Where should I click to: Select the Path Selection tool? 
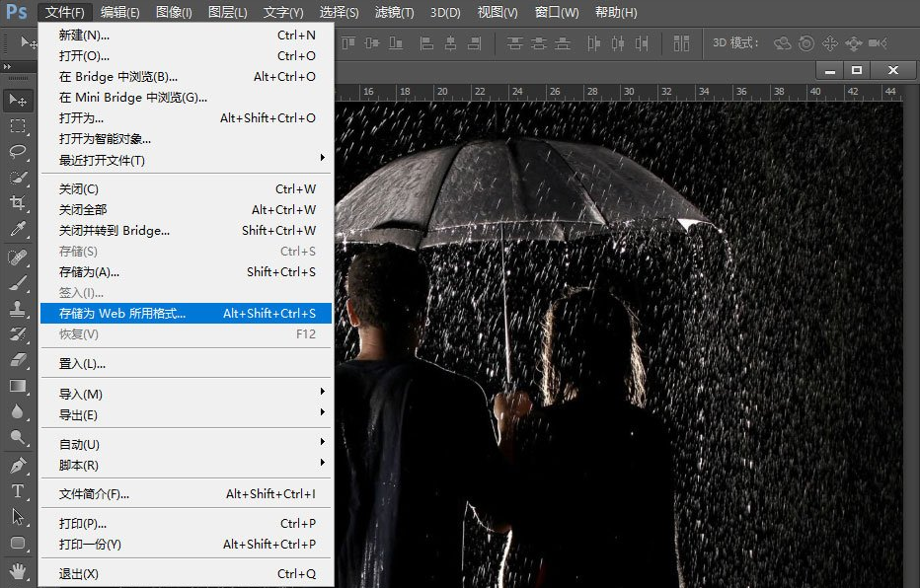[18, 517]
